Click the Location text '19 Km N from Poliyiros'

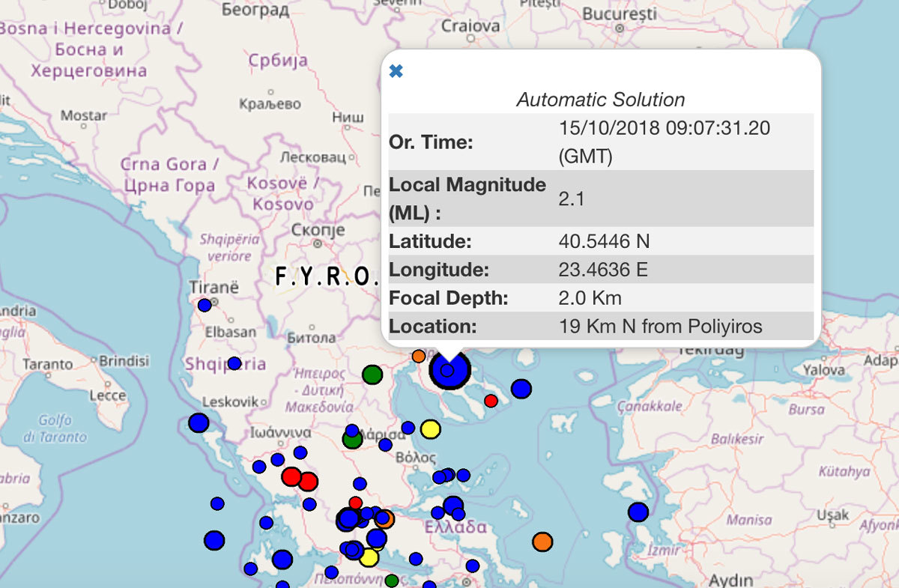click(660, 327)
